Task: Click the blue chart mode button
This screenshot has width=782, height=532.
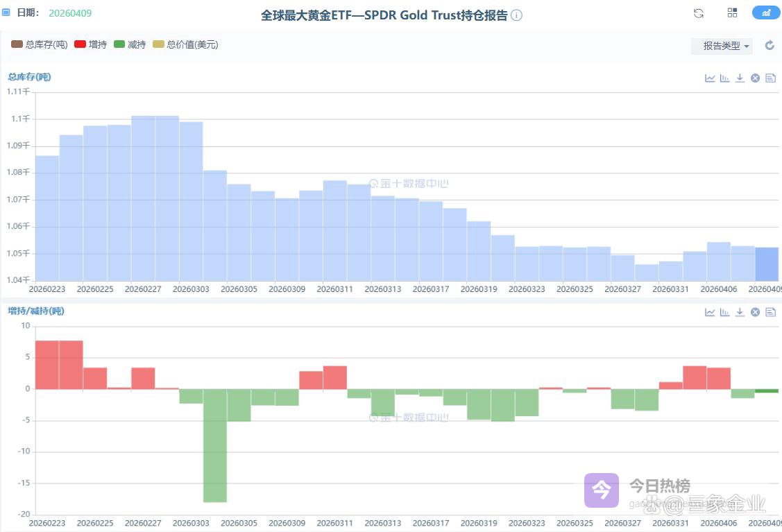Action: coord(766,13)
